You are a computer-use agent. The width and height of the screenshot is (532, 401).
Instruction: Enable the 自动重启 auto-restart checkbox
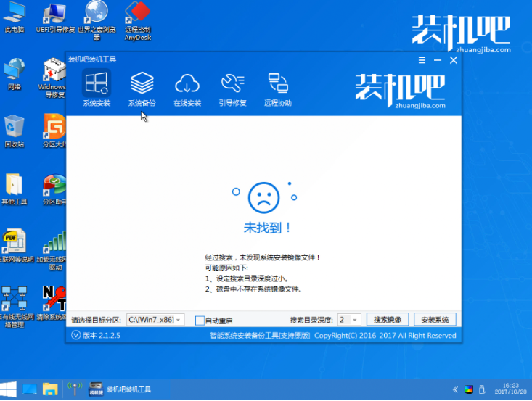[x=200, y=320]
